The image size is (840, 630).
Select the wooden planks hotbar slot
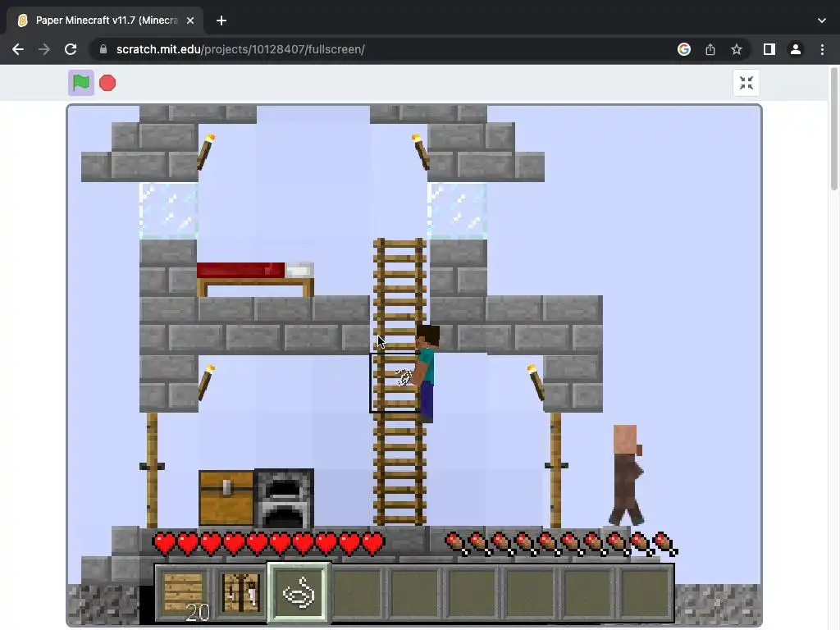184,593
